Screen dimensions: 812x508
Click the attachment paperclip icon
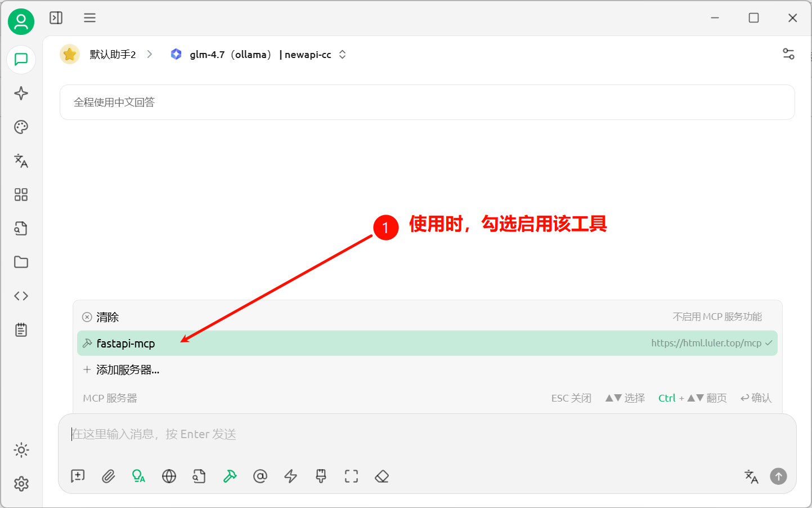pyautogui.click(x=108, y=476)
